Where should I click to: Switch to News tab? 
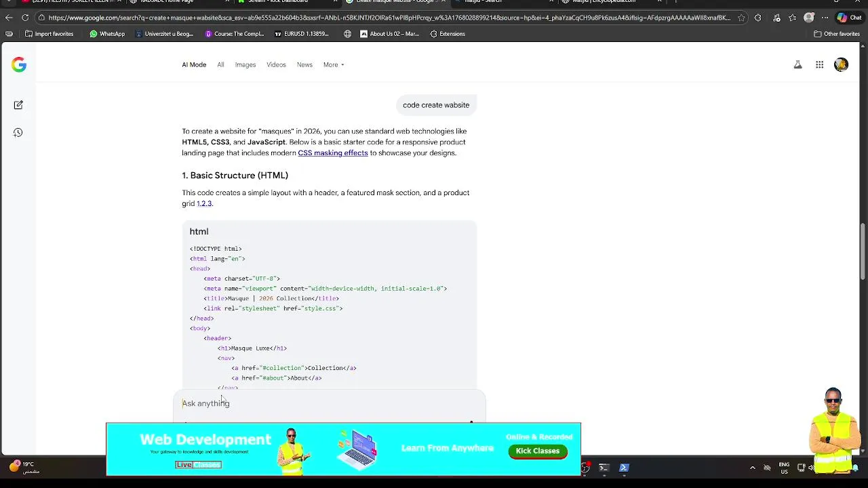click(x=304, y=65)
